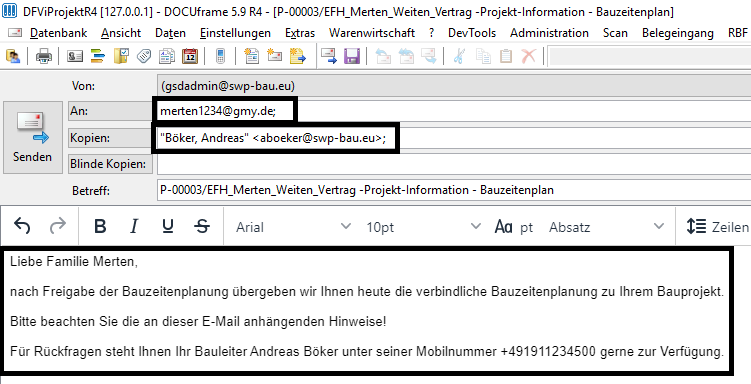Open the Administration menu
This screenshot has width=751, height=384.
[549, 33]
